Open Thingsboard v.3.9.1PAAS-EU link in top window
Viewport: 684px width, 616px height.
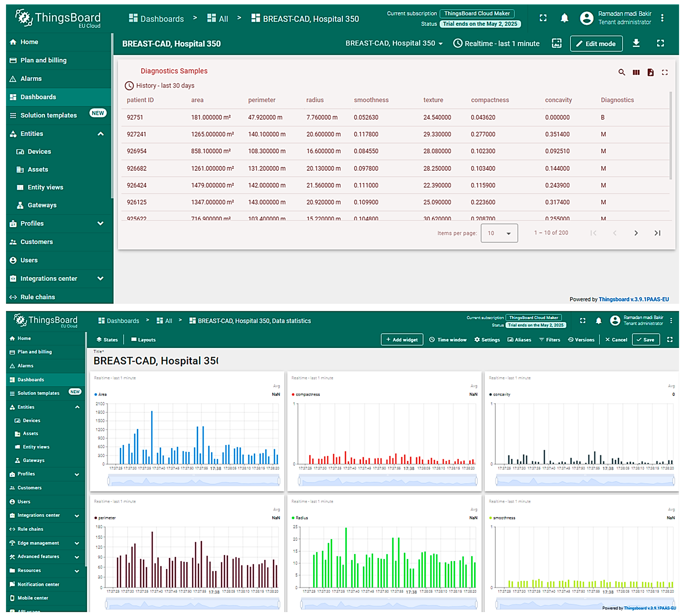pos(634,299)
